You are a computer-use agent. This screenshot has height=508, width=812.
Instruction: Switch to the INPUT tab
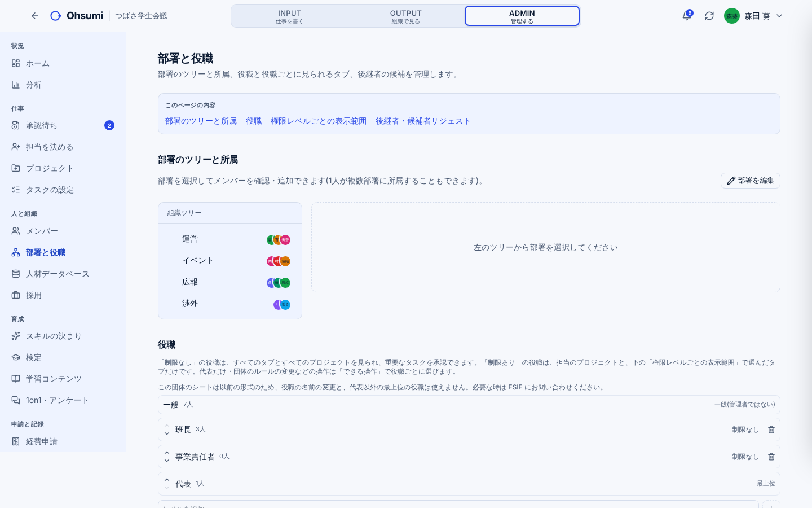click(290, 16)
